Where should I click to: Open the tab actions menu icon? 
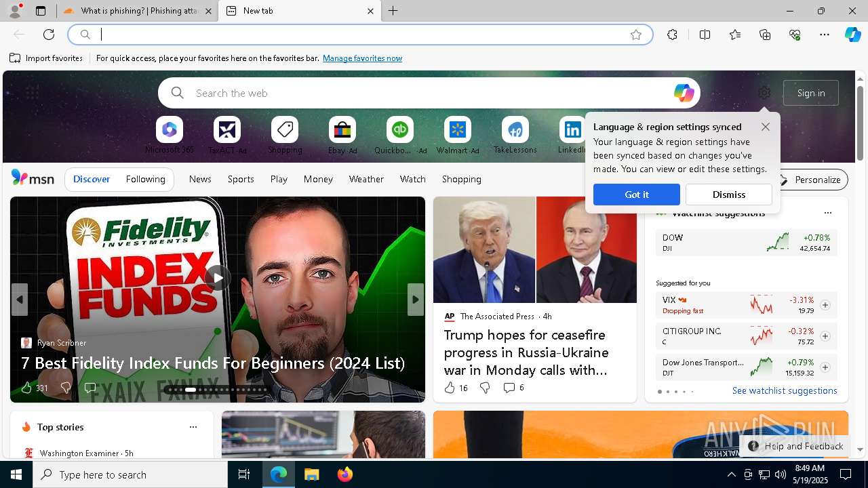click(x=41, y=11)
